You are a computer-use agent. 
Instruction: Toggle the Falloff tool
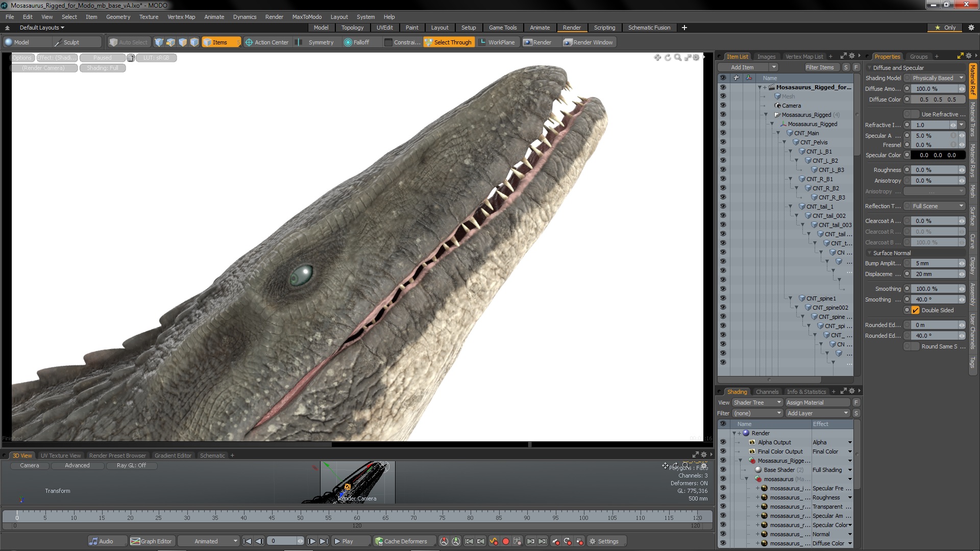[357, 42]
